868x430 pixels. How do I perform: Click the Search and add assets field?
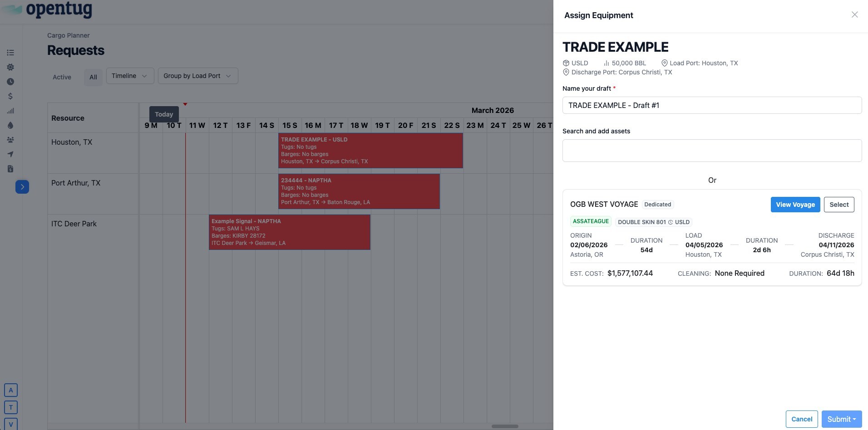tap(711, 151)
